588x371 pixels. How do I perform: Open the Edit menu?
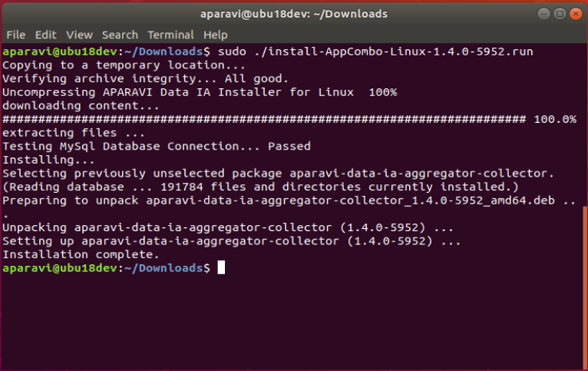46,35
